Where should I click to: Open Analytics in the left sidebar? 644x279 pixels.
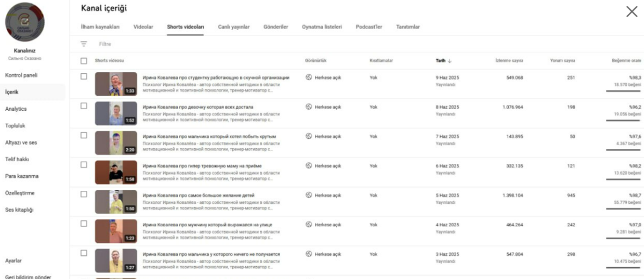click(x=16, y=109)
